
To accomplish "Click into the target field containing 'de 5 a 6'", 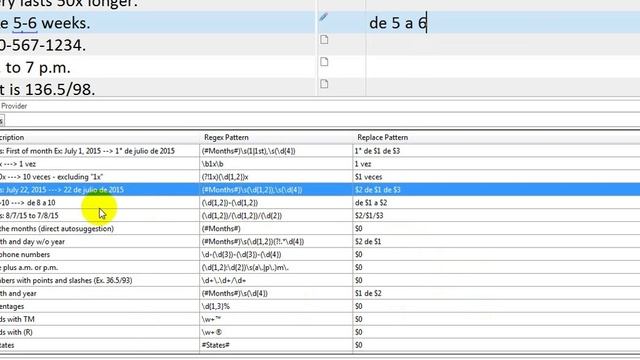I will point(503,23).
